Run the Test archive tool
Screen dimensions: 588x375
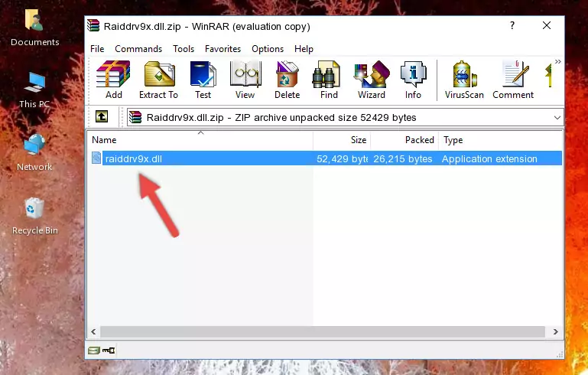203,80
